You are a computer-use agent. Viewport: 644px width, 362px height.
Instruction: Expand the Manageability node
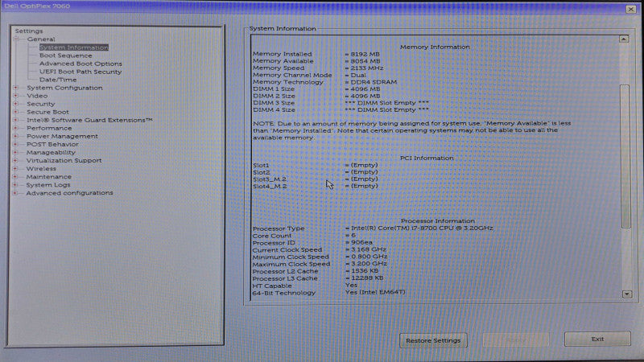point(15,152)
